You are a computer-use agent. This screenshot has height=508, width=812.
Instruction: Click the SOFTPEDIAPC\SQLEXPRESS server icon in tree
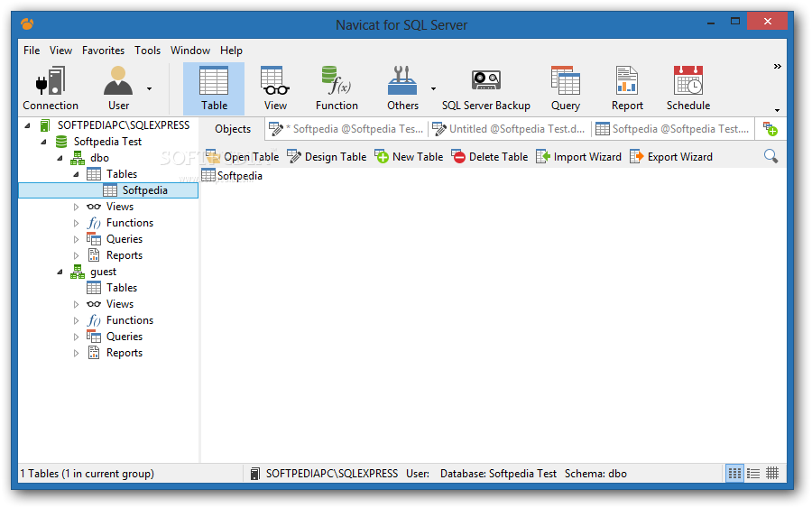pyautogui.click(x=45, y=125)
